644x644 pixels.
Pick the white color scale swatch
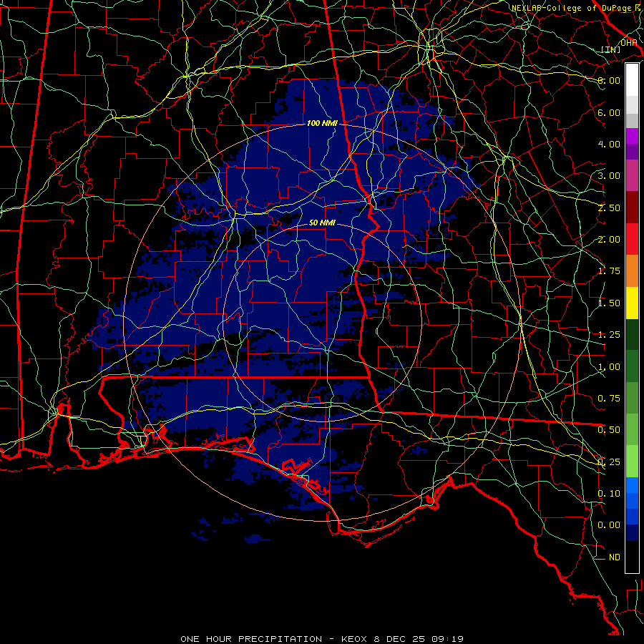632,80
